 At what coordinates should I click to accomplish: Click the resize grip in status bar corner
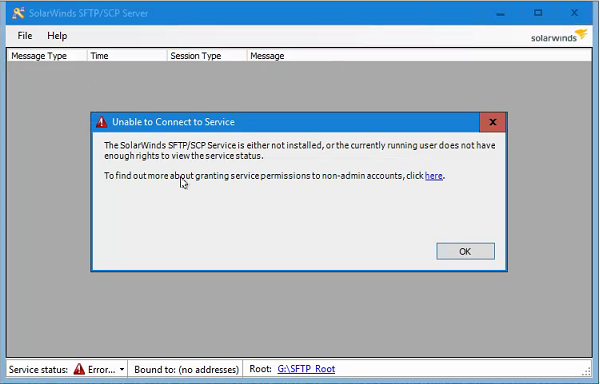(587, 371)
